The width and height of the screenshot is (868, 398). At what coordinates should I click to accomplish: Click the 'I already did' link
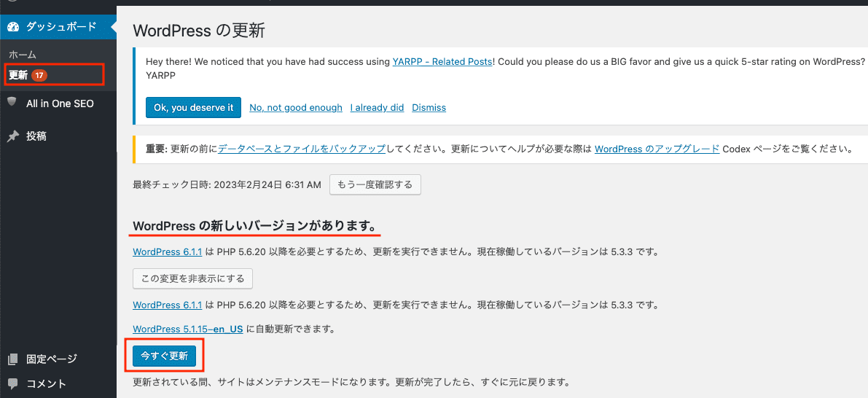pos(377,107)
